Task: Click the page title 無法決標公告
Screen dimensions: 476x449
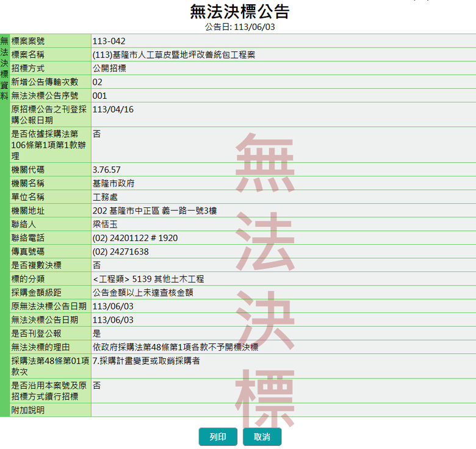Action: pos(240,12)
